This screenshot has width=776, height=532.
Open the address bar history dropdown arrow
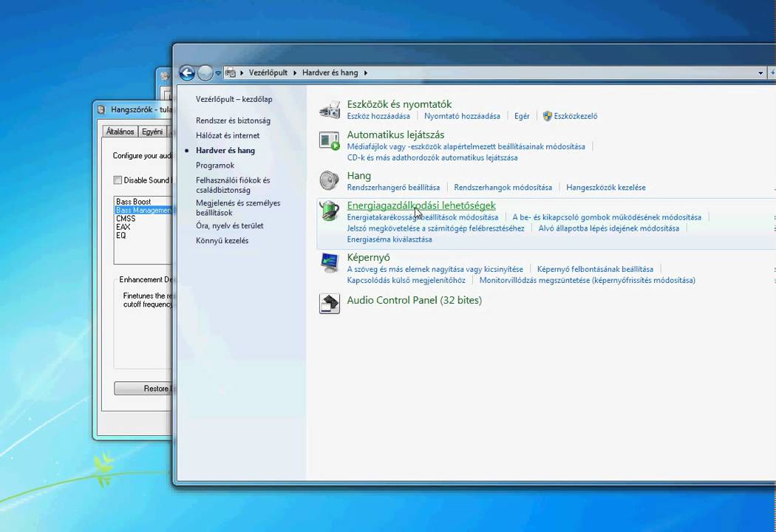pyautogui.click(x=760, y=73)
